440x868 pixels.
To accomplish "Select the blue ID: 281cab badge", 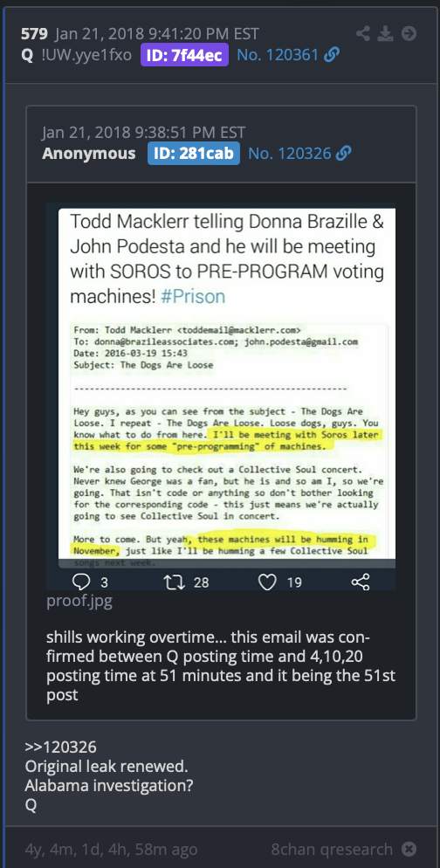I will pos(194,154).
